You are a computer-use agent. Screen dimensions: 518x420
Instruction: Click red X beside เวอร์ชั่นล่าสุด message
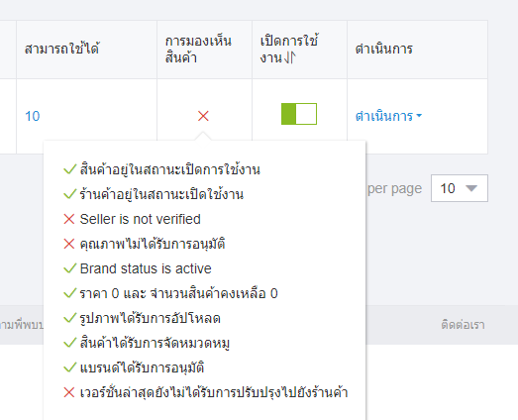[69, 392]
